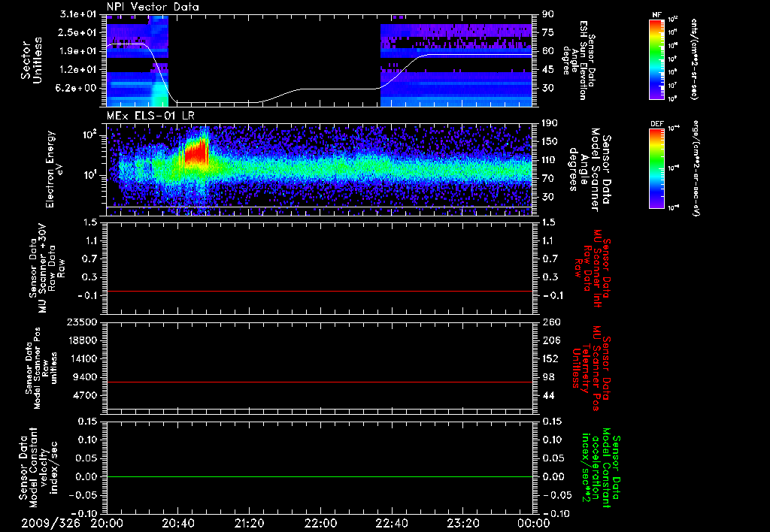This screenshot has width=770, height=532.
Task: Click the '2.5e+01' sector tick value
Action: tap(77, 32)
